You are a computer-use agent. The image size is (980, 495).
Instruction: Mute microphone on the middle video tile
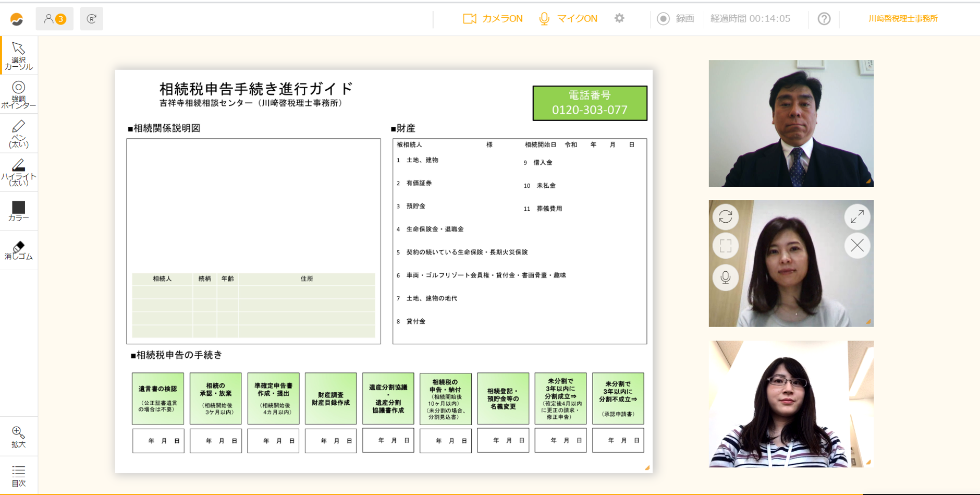coord(725,277)
